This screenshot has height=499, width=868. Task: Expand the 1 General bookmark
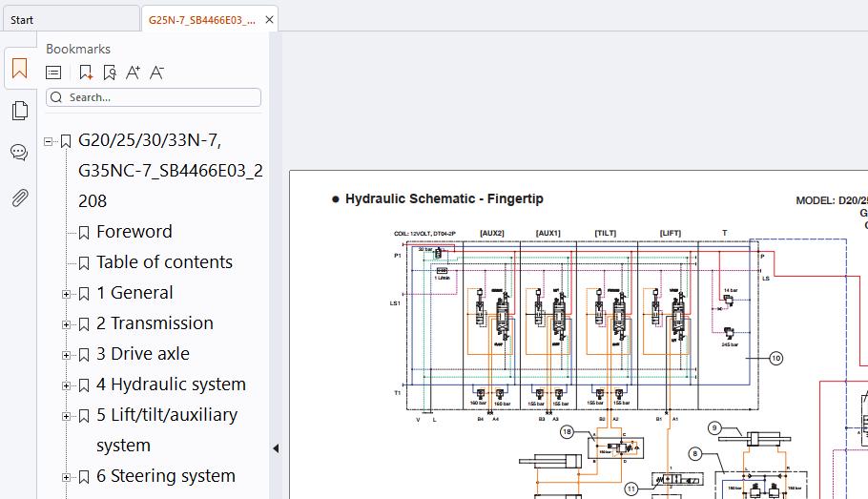67,294
